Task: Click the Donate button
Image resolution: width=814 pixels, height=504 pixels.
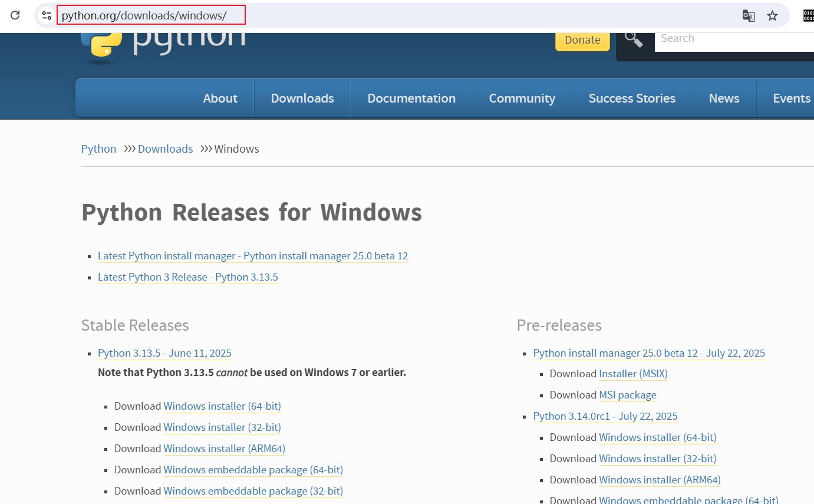Action: (582, 40)
